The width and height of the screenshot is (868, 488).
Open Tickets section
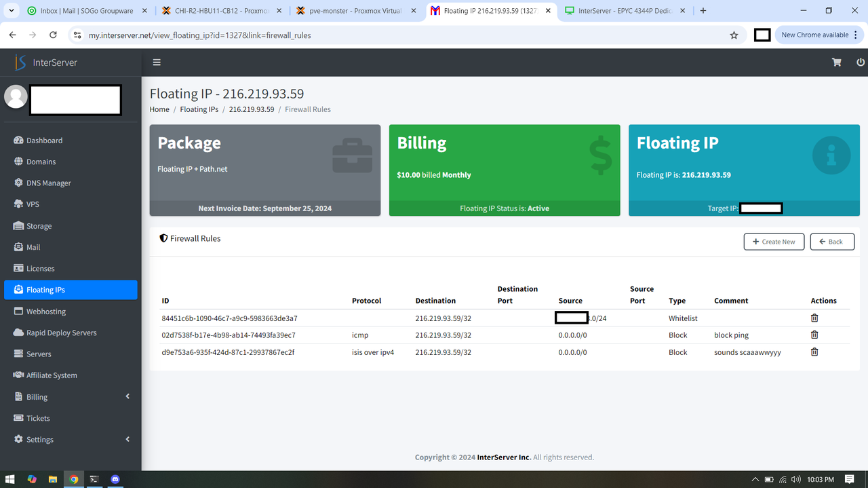point(71,418)
